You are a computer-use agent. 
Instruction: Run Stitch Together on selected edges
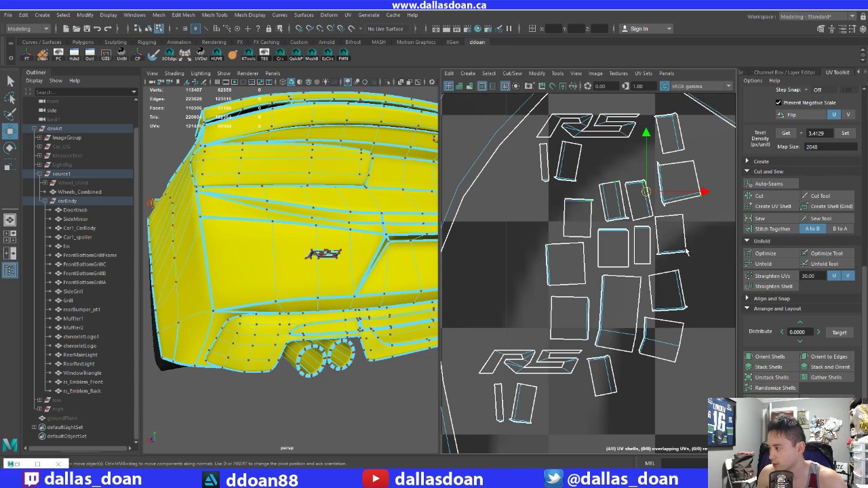pyautogui.click(x=772, y=229)
